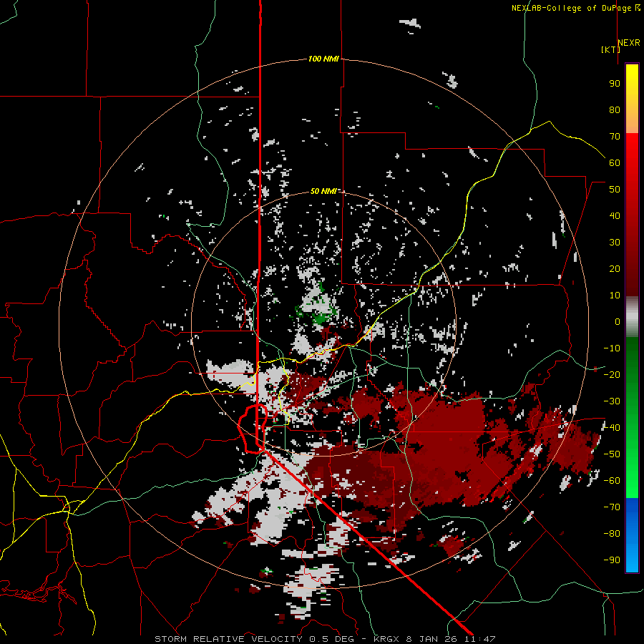Click the -90 value on the velocity scale
Image resolution: width=644 pixels, height=644 pixels.
tap(612, 560)
